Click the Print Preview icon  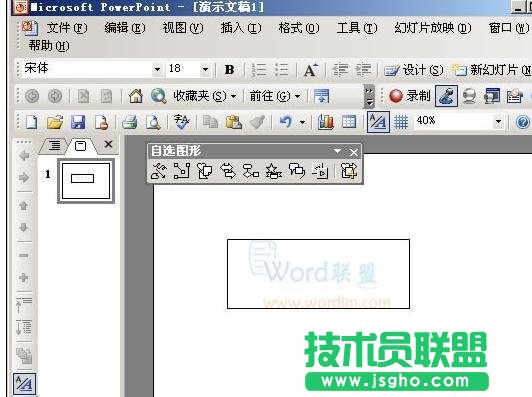[153, 122]
